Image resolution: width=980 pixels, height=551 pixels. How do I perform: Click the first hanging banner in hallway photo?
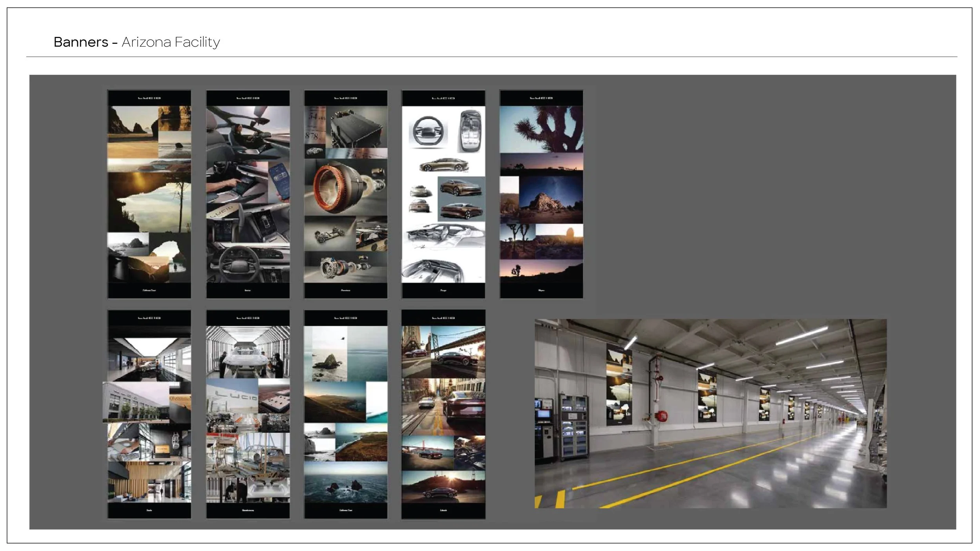pyautogui.click(x=619, y=384)
